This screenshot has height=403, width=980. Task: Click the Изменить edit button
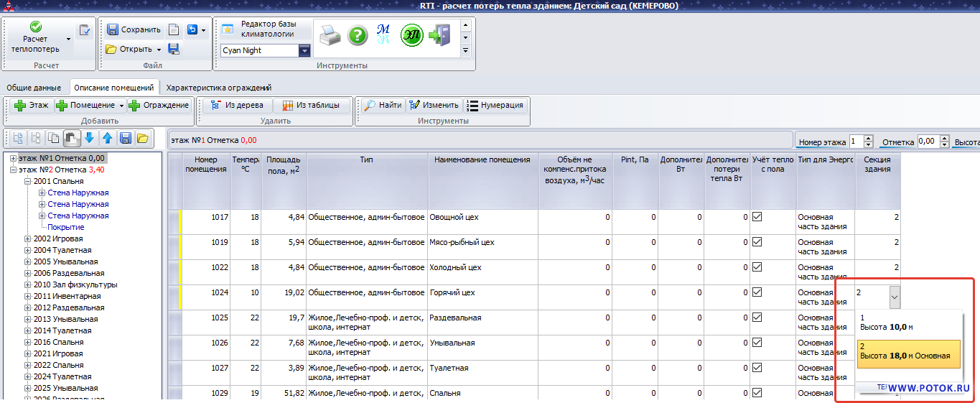(x=434, y=105)
